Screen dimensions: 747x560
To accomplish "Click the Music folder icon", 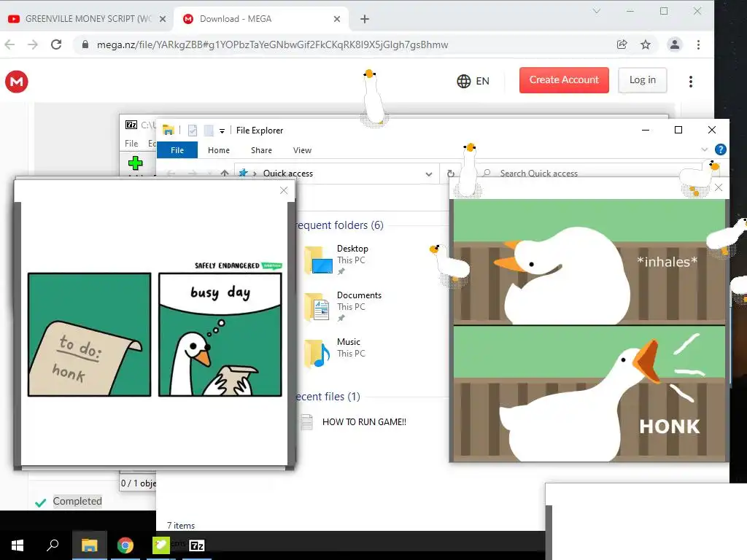I will tap(317, 354).
